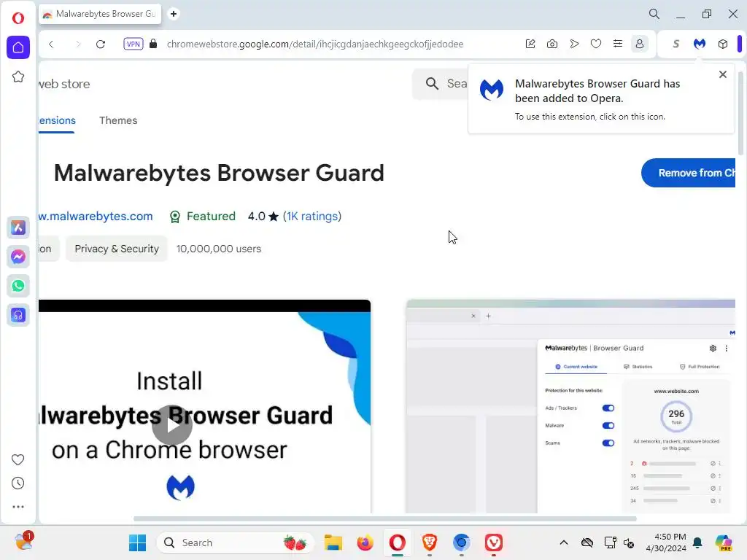Toggle the VPN badge in address bar
This screenshot has height=560, width=747.
click(133, 44)
